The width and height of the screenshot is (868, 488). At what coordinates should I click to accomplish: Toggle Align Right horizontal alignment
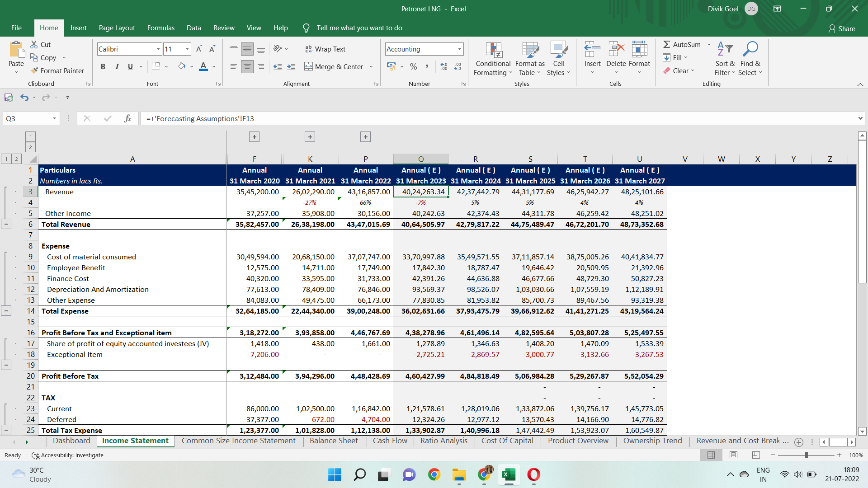(261, 66)
